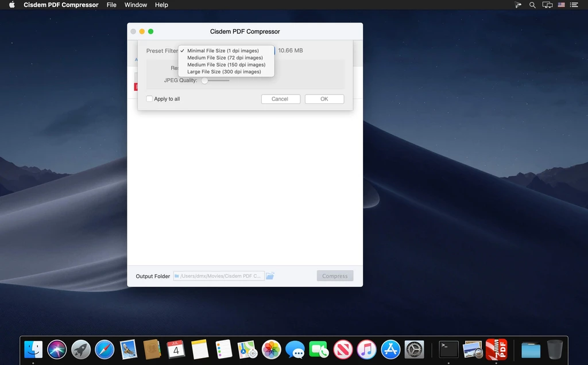Click the Cisdem PDF Compressor dock icon
Screen dimensions: 588x365
click(496, 349)
